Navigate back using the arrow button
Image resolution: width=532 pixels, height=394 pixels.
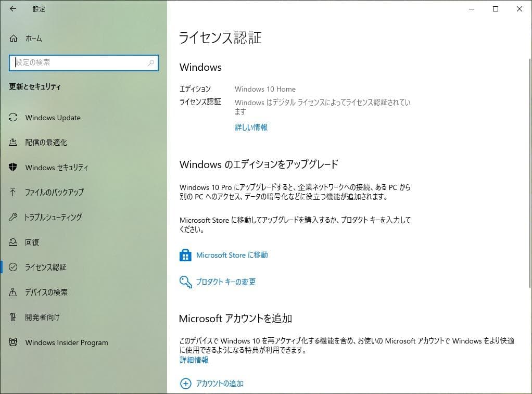12,9
